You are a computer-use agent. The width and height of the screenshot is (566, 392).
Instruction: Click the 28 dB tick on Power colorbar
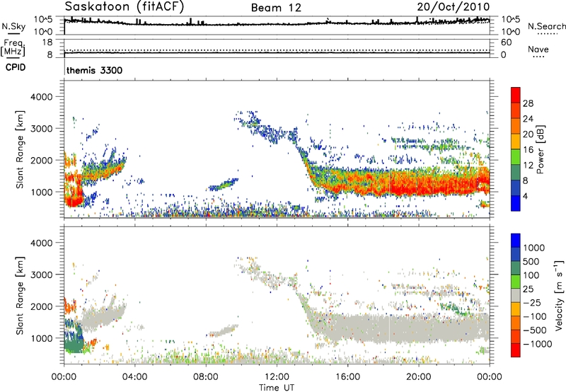coord(528,103)
